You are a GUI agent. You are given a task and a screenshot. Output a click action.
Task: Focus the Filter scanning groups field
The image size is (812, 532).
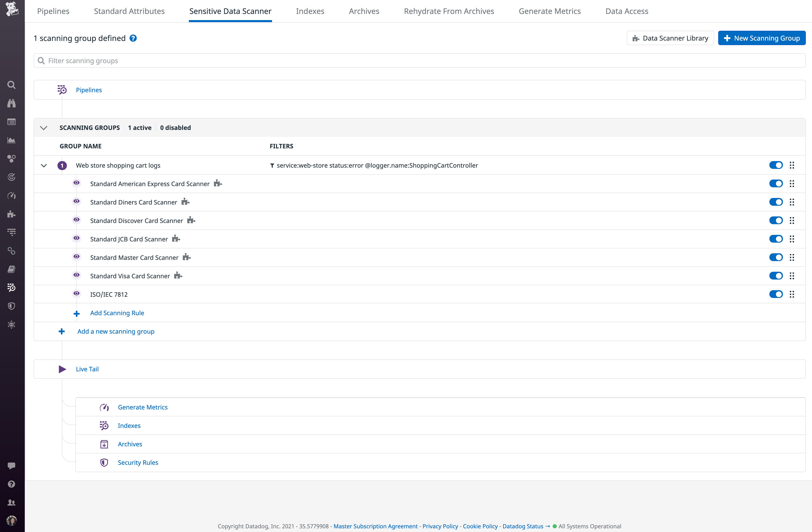419,61
